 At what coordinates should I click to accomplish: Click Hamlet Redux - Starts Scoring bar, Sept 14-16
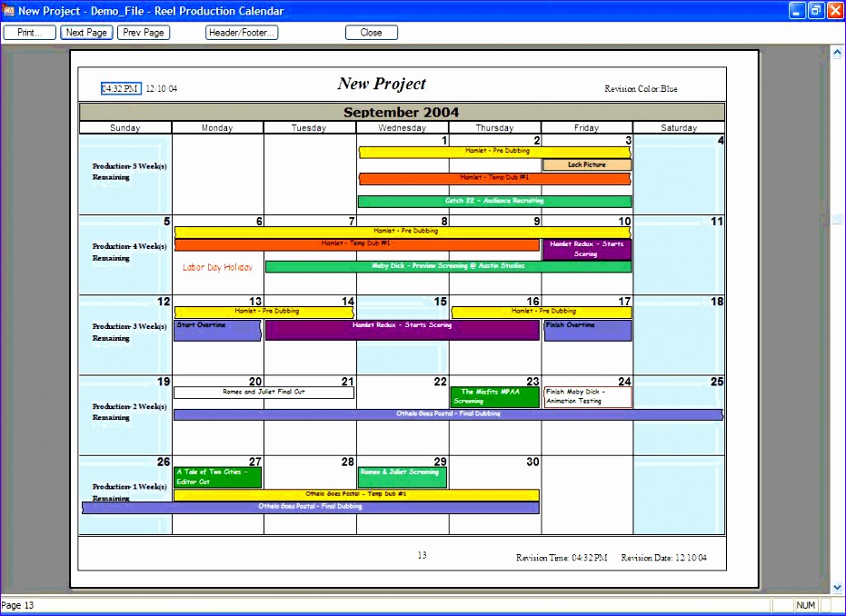(x=402, y=330)
